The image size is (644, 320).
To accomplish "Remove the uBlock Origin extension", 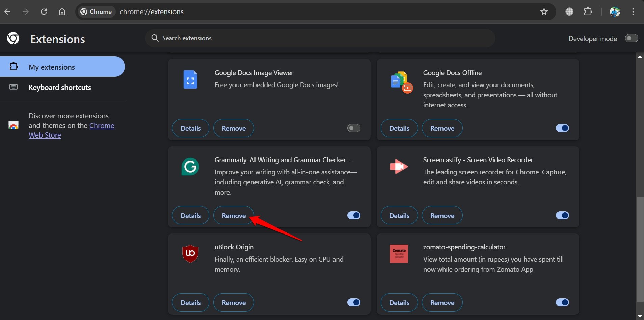I will [234, 302].
